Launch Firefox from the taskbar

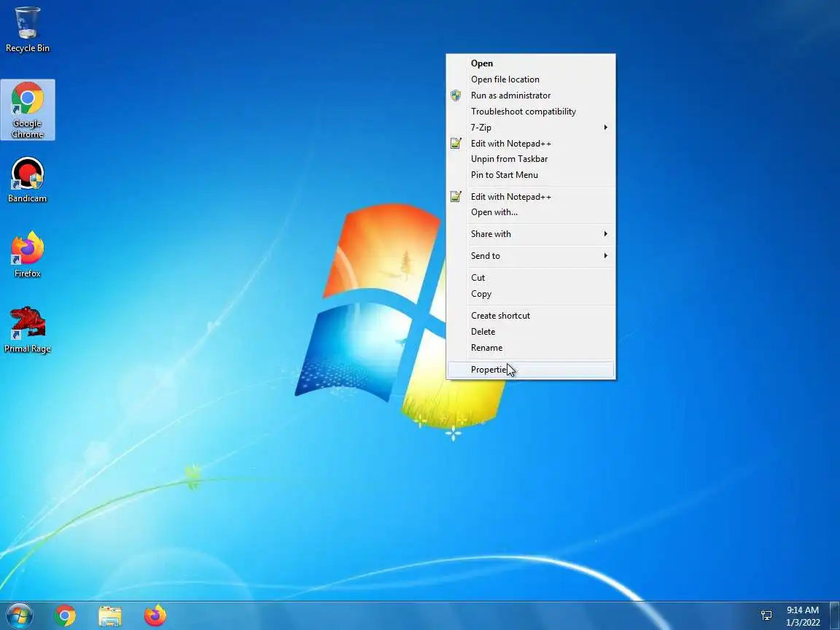point(155,615)
